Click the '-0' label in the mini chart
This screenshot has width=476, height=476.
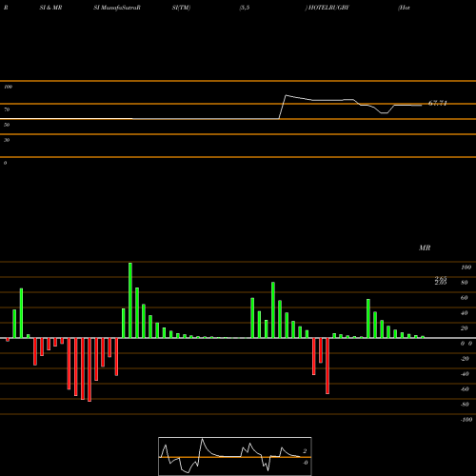tap(305, 463)
